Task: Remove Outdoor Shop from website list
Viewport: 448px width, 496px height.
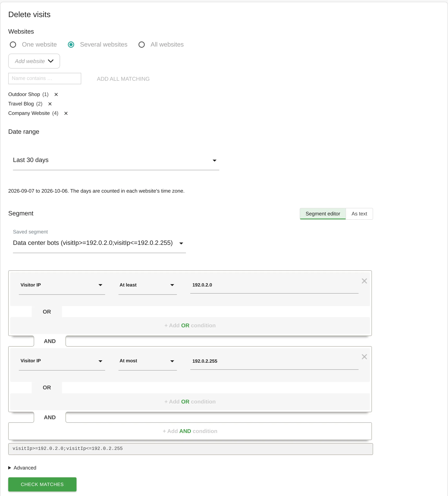Action: pos(56,94)
